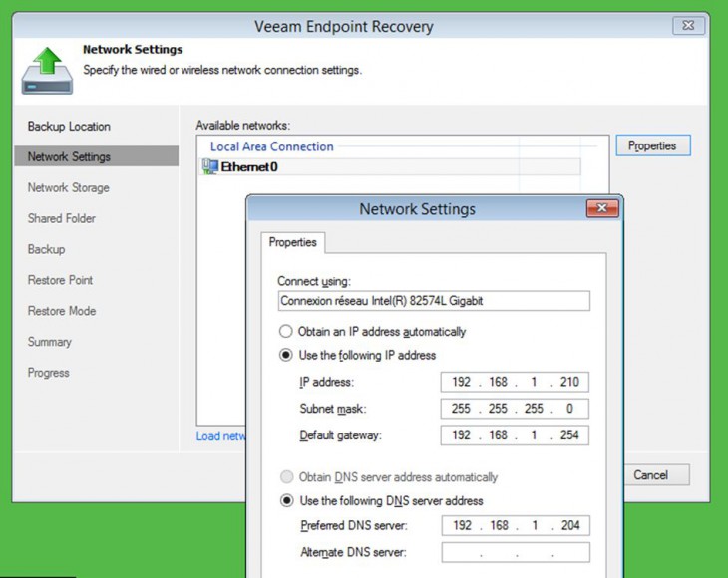Go to the Restore Point wizard step
Screen dimensions: 728x578
pos(60,280)
